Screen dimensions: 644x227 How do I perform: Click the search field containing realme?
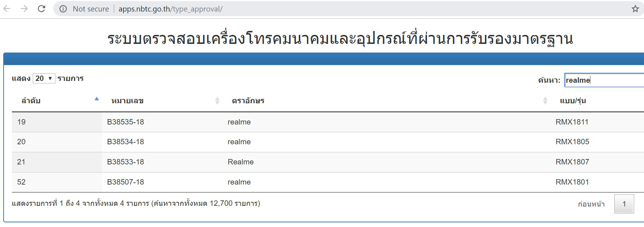click(603, 80)
